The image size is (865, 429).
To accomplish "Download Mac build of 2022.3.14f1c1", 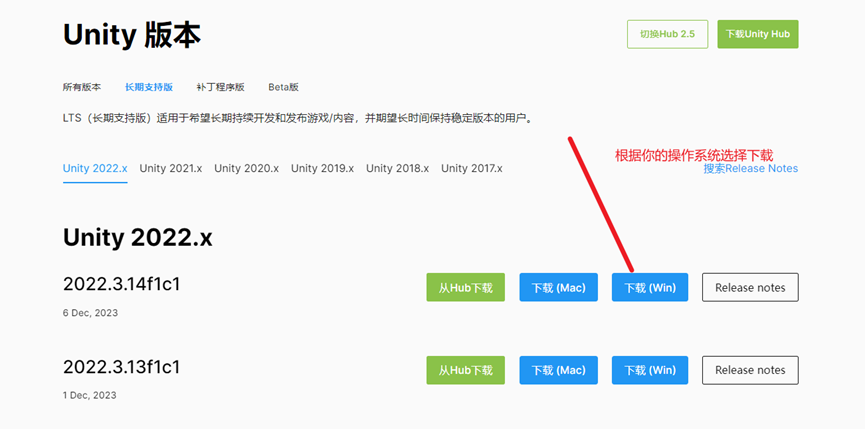I will (558, 287).
